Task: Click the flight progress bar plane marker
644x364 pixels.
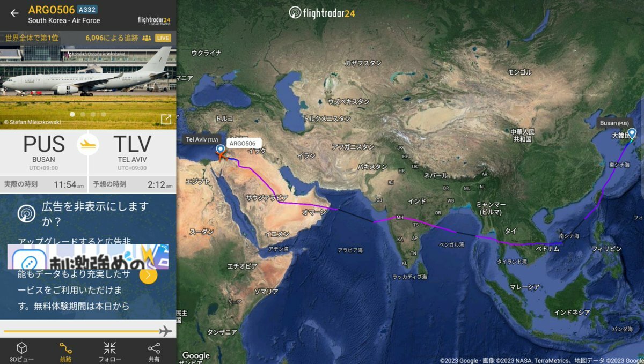Action: [x=165, y=331]
